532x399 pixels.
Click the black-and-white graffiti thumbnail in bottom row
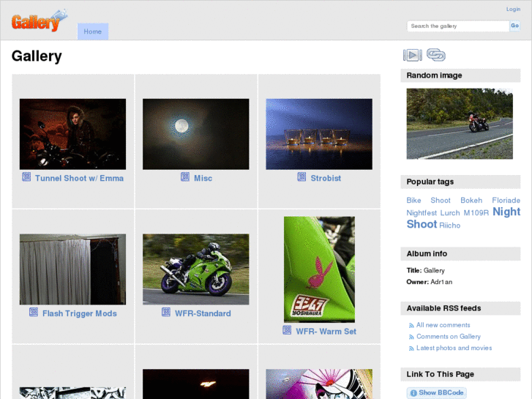tap(72, 393)
